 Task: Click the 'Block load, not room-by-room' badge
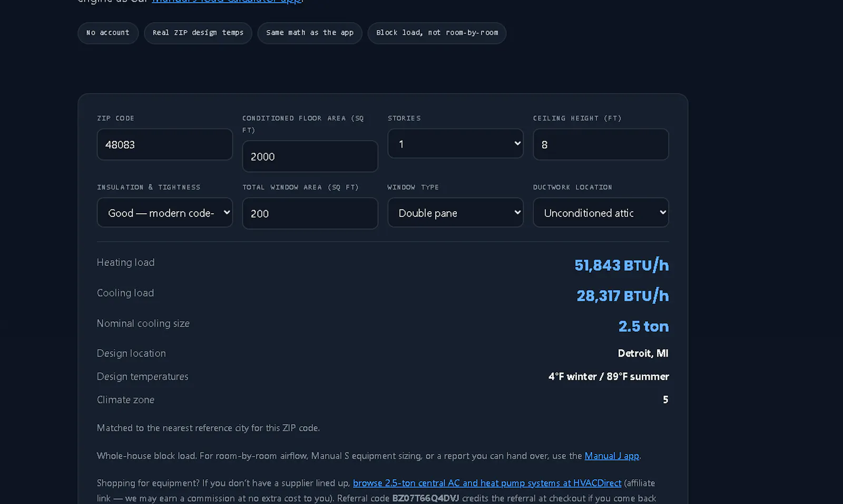(437, 33)
